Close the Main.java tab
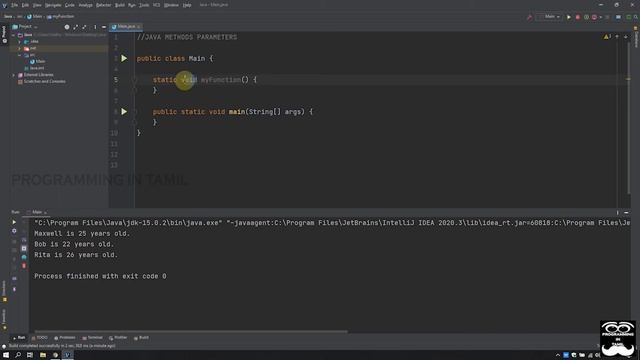The image size is (640, 360). (x=139, y=27)
